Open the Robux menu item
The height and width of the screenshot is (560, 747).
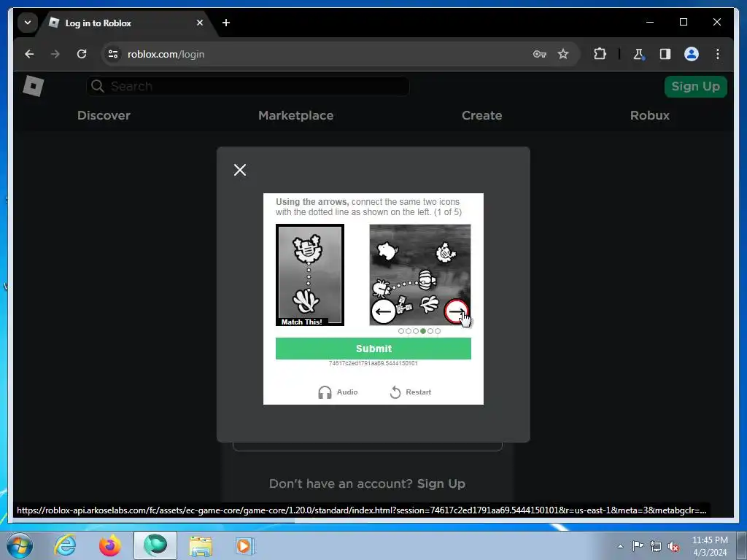point(650,115)
